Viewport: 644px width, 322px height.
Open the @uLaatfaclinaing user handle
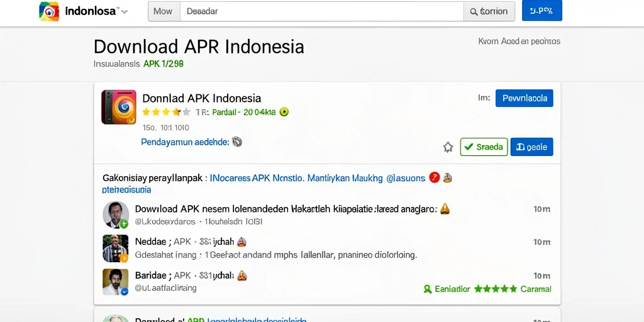[166, 288]
